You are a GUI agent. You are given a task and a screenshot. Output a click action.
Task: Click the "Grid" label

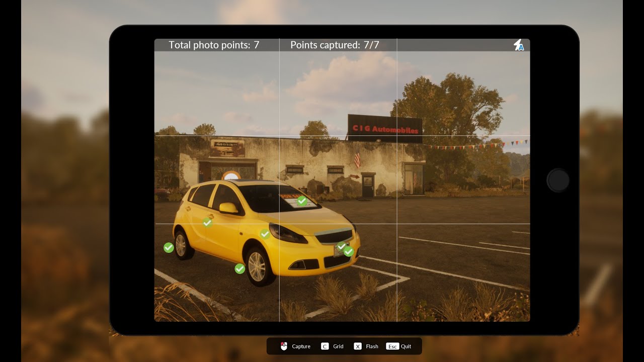pos(338,346)
